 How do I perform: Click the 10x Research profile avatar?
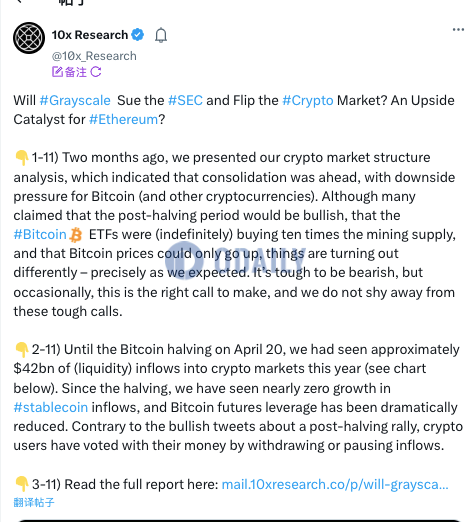tap(29, 38)
